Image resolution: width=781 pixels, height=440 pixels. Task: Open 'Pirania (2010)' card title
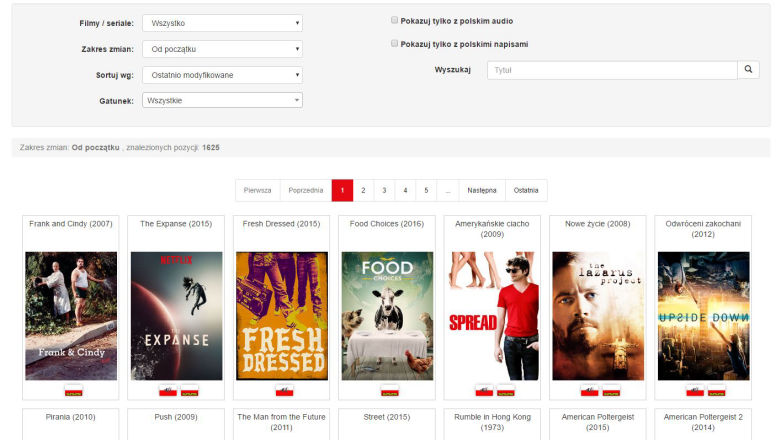click(x=71, y=417)
